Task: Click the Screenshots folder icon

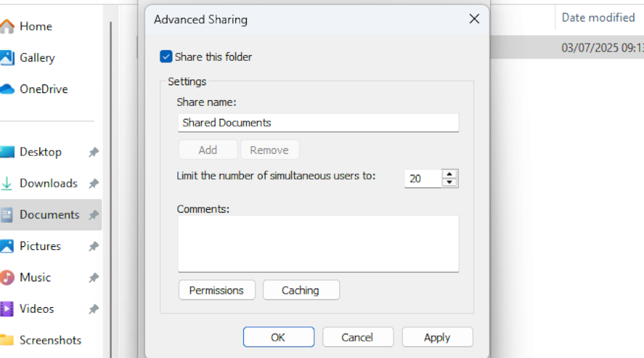Action: 6,340
